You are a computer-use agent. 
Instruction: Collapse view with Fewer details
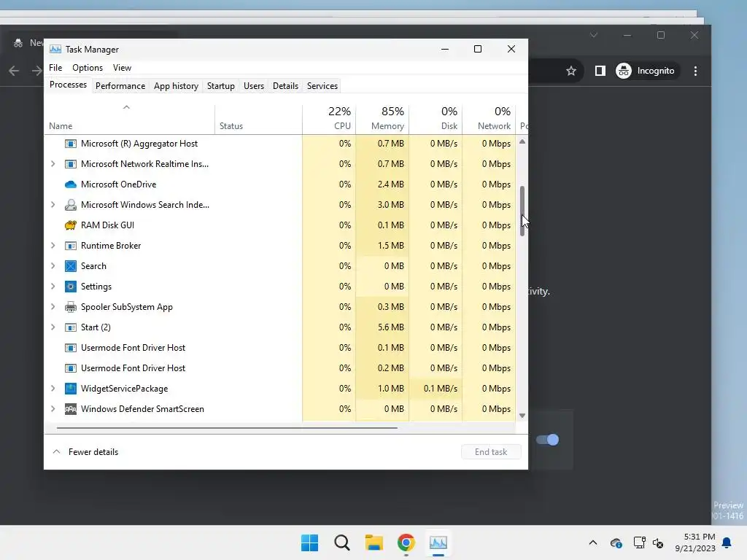pos(86,452)
